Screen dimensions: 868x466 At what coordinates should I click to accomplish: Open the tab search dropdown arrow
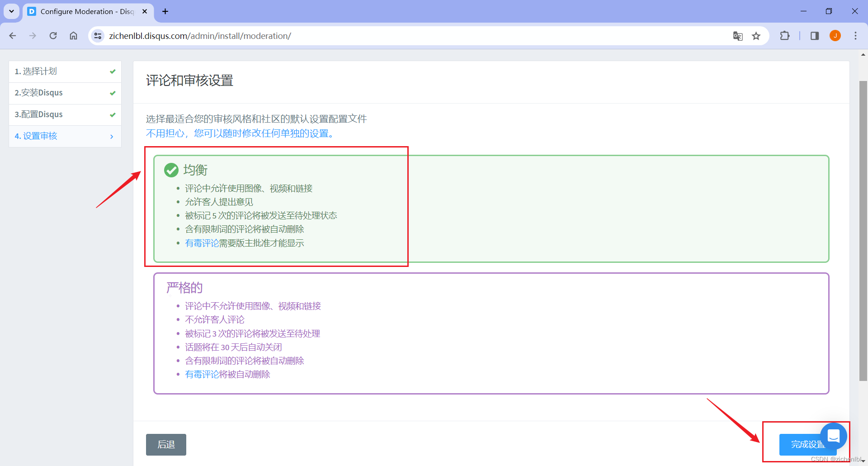pos(12,11)
